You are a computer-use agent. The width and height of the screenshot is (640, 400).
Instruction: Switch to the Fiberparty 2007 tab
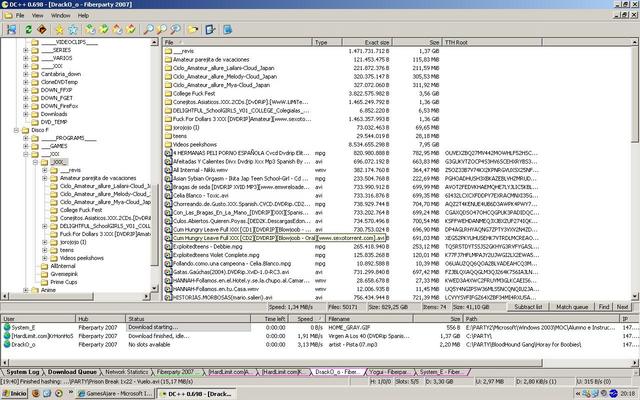tap(176, 372)
